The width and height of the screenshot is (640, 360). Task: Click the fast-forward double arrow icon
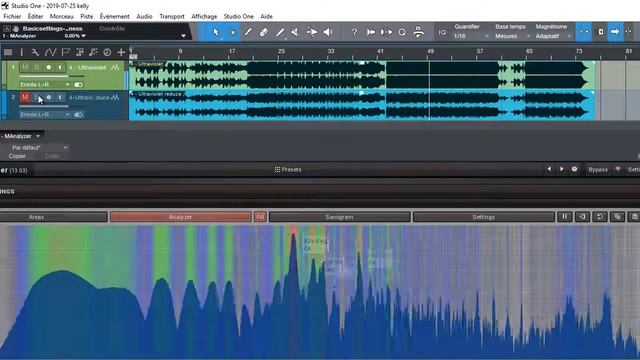371,32
